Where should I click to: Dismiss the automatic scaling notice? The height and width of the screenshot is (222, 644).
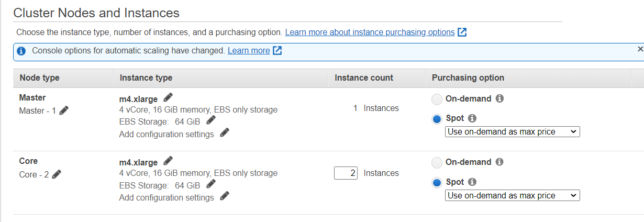(640, 49)
